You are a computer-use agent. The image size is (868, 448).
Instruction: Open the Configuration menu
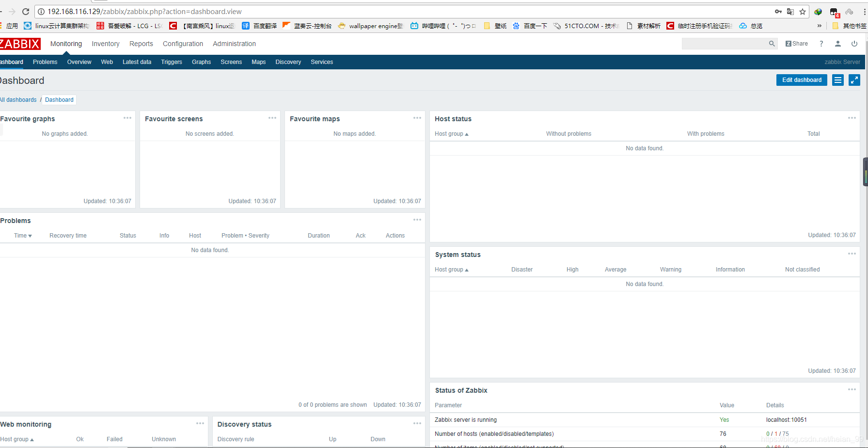(183, 44)
